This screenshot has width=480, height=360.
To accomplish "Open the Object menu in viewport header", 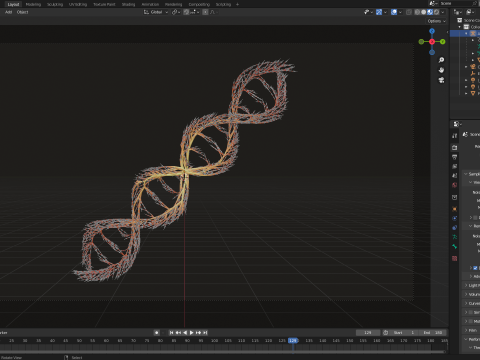I will pyautogui.click(x=22, y=12).
